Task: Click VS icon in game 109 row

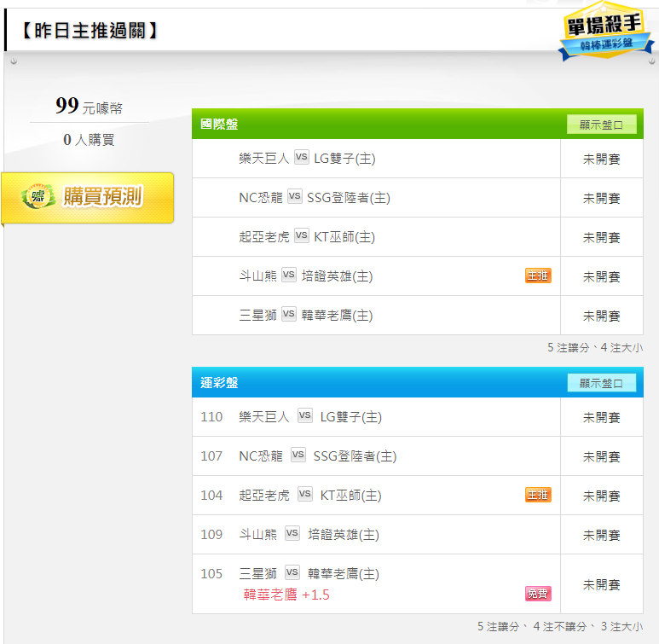Action: (292, 533)
